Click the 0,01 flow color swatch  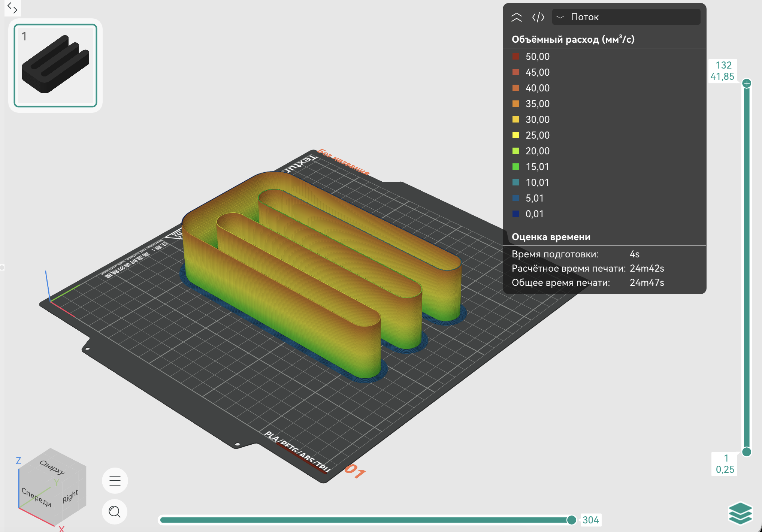pyautogui.click(x=516, y=214)
